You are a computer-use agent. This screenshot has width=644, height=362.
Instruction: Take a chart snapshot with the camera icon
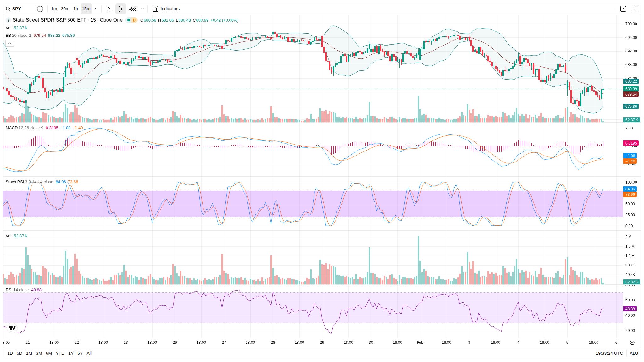tap(635, 9)
